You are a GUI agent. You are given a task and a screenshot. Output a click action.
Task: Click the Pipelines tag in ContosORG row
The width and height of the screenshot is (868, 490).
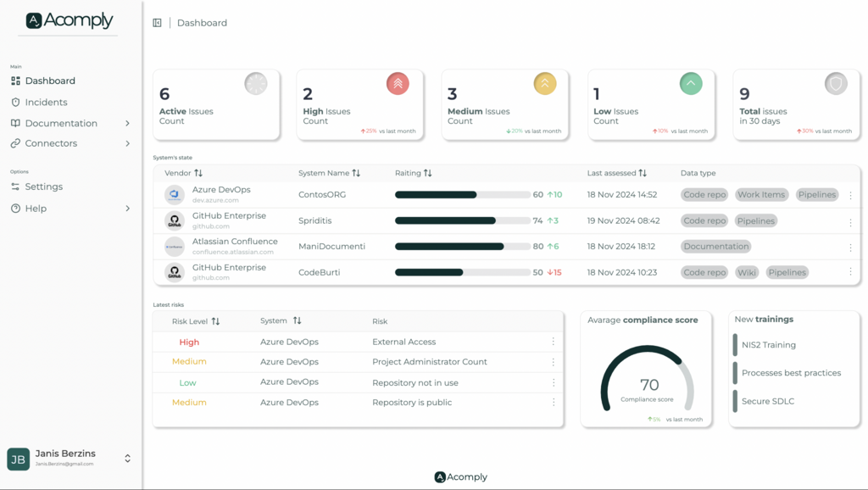[817, 195]
